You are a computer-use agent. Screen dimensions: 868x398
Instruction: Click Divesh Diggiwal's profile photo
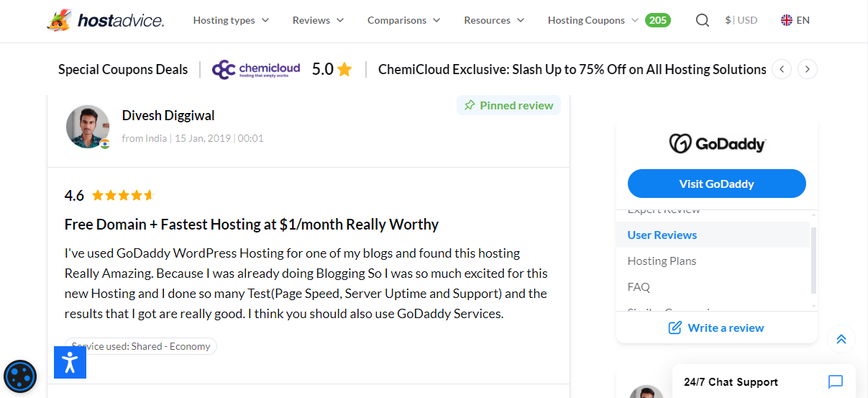(x=88, y=127)
